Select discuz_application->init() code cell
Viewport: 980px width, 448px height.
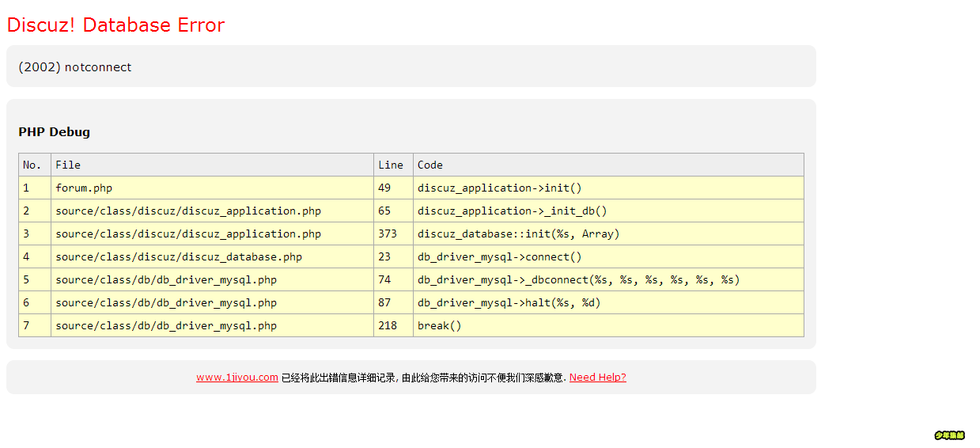pos(609,188)
